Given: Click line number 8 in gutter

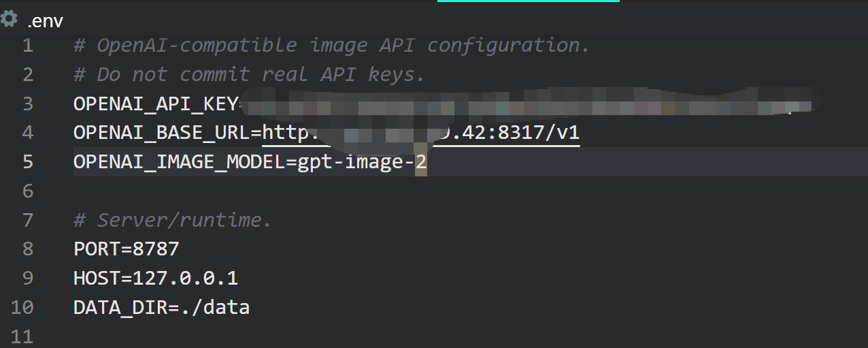Looking at the screenshot, I should (27, 249).
